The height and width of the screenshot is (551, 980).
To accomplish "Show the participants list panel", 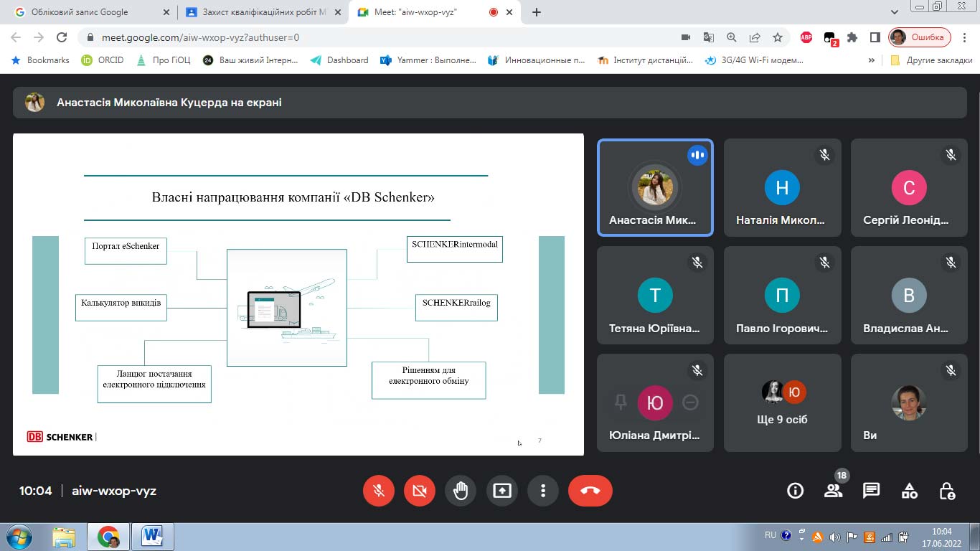I will tap(833, 491).
